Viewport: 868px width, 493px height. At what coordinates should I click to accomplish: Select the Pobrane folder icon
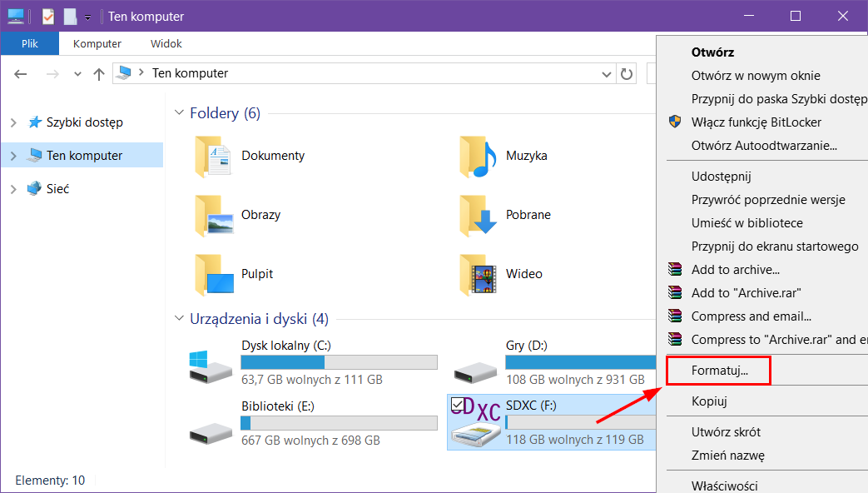tap(477, 216)
